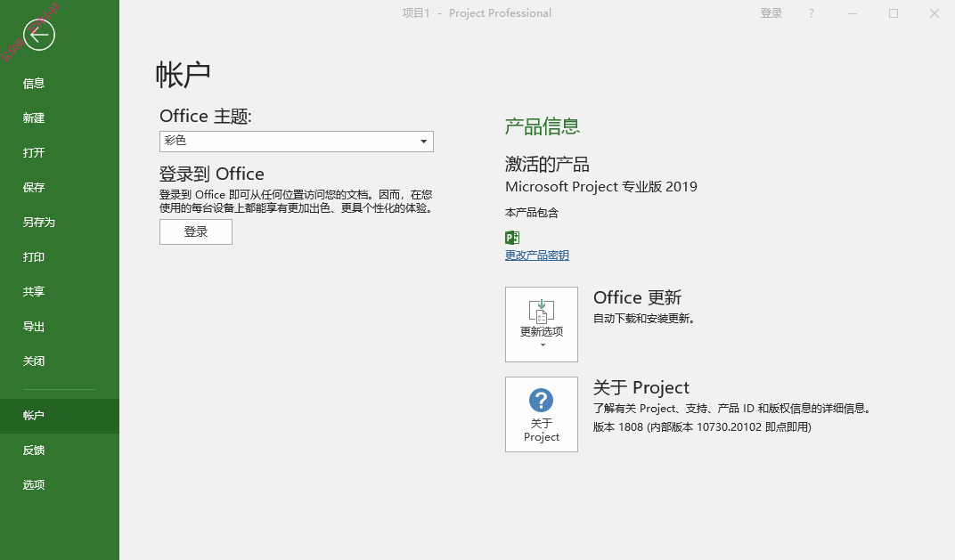The height and width of the screenshot is (560, 955).
Task: Select the 彩色 theme combo box
Action: [x=297, y=142]
